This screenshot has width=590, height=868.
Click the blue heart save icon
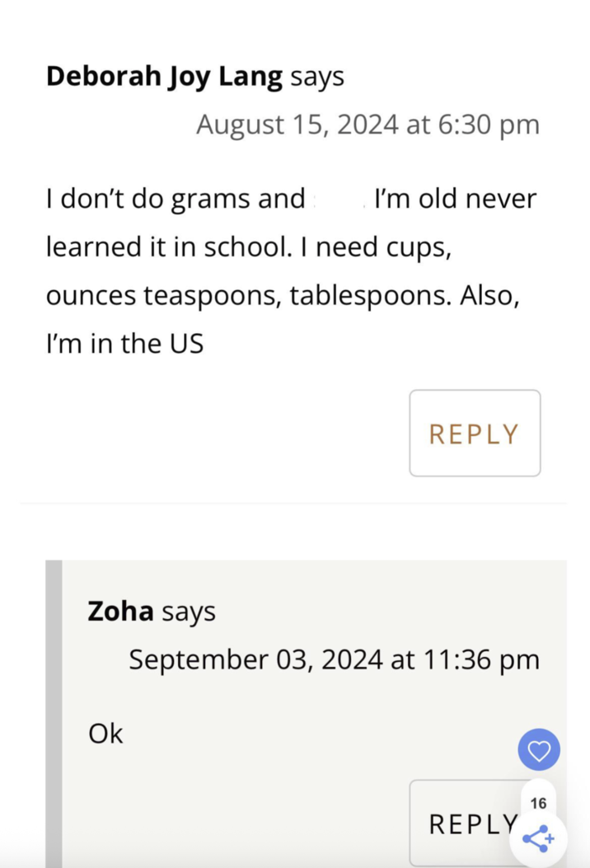click(539, 751)
